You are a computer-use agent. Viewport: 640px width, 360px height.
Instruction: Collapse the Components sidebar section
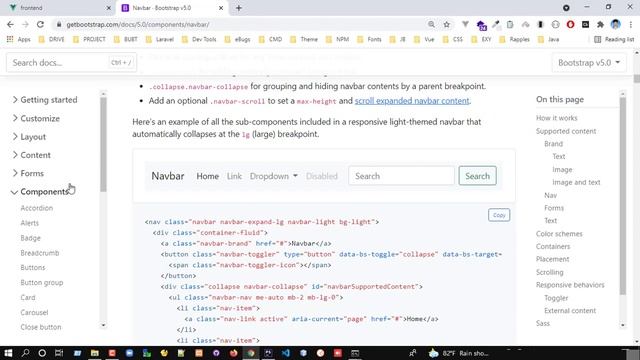pyautogui.click(x=40, y=191)
